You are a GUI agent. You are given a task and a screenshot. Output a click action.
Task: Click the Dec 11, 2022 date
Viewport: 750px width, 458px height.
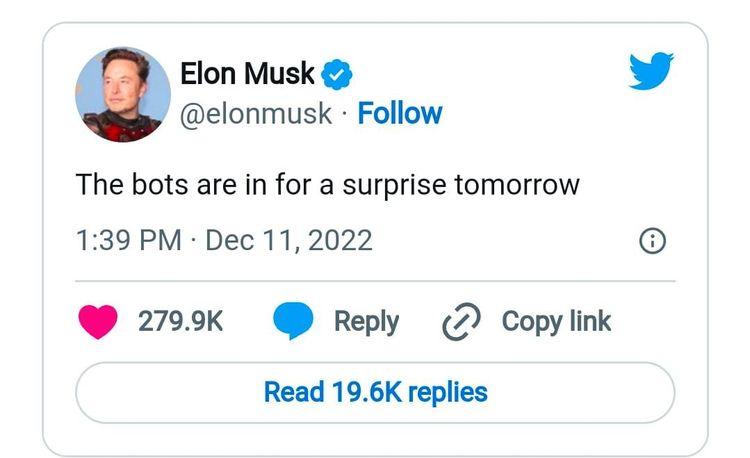(288, 240)
